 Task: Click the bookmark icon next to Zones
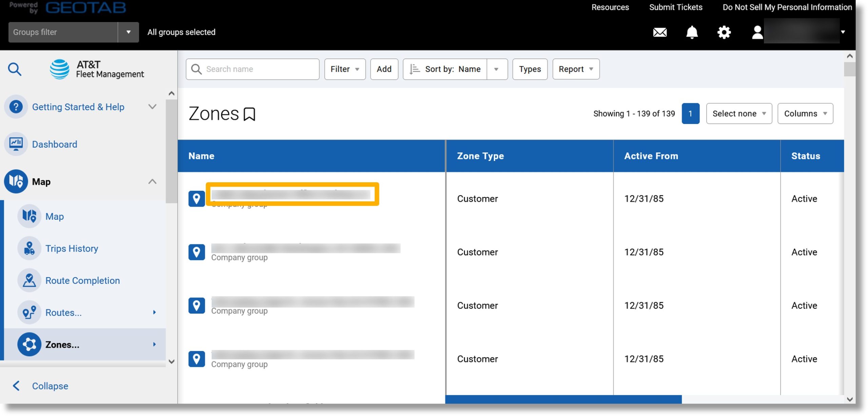point(249,114)
